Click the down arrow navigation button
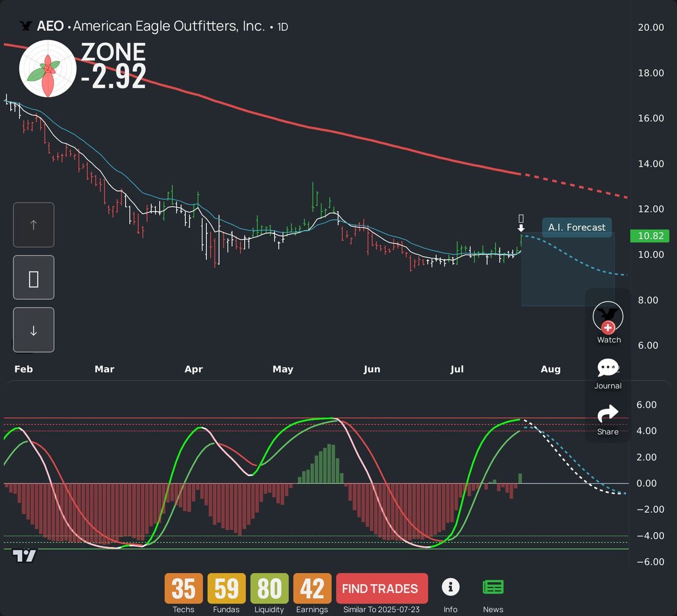Screen dimensions: 677x616 tap(34, 330)
